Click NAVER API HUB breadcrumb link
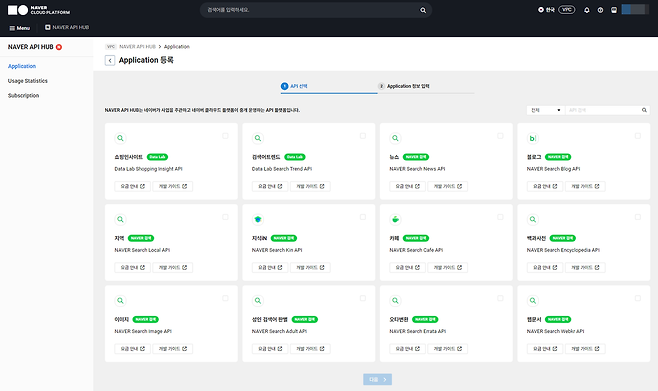This screenshot has height=391, width=658. click(x=137, y=47)
